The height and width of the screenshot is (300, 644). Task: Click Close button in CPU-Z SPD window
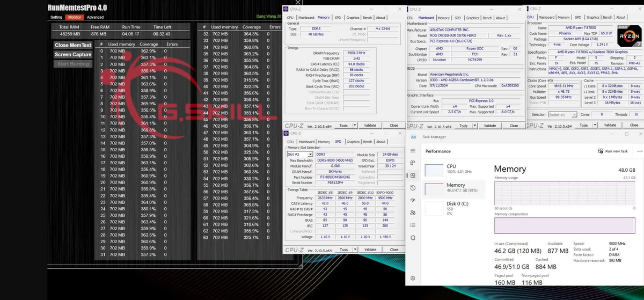394,250
